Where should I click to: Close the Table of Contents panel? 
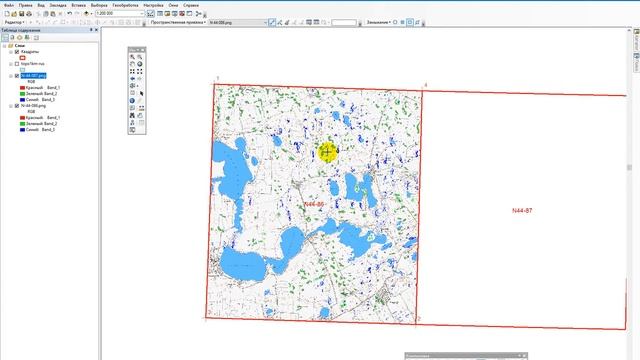pyautogui.click(x=96, y=30)
